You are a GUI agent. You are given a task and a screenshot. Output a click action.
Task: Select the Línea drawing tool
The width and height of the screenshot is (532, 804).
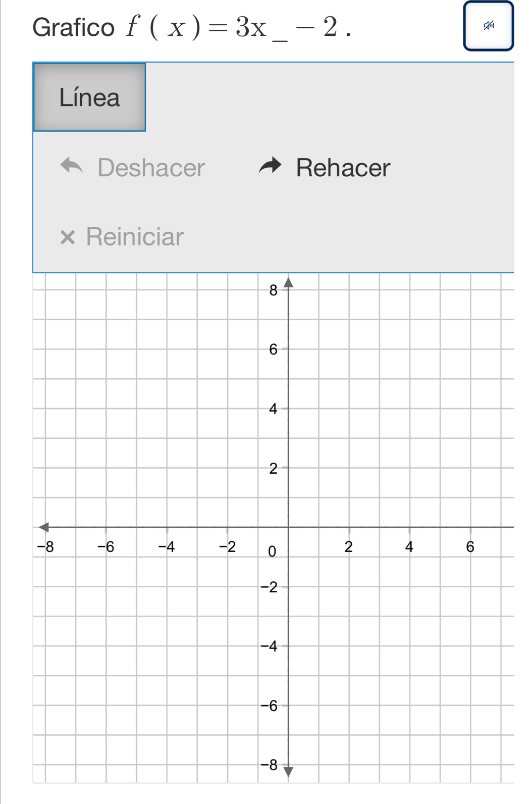coord(89,97)
